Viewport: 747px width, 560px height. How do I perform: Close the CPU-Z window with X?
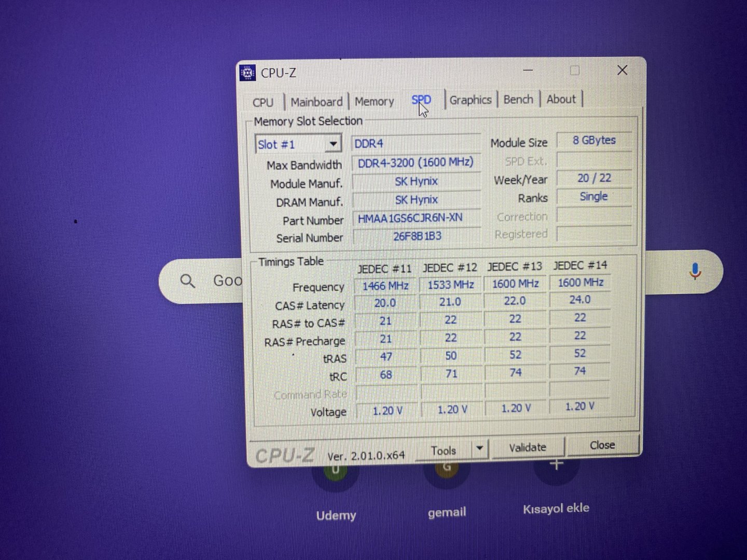point(622,70)
